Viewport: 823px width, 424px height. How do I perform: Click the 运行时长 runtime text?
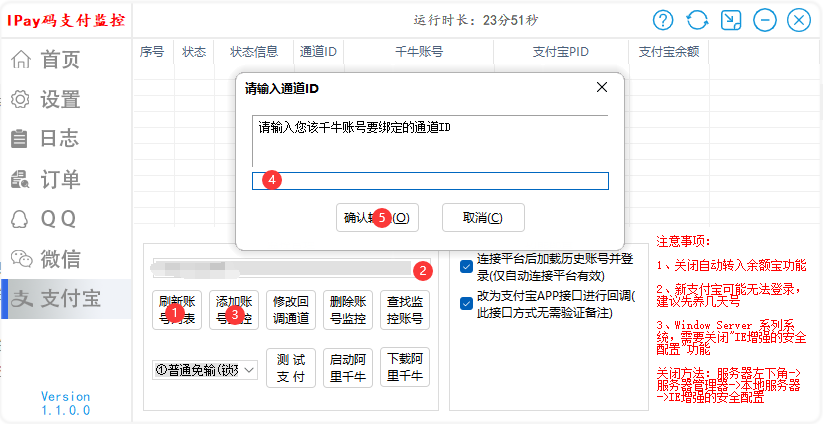476,20
